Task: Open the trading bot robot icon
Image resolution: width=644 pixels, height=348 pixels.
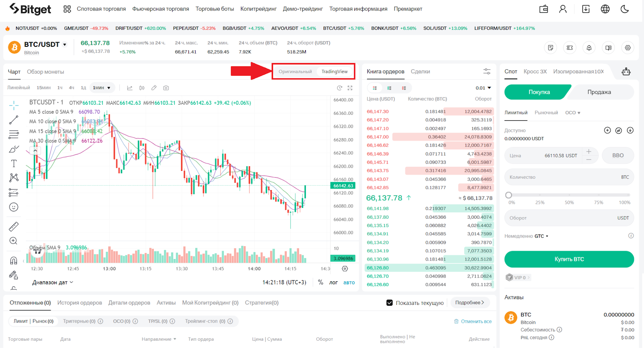Action: click(626, 72)
